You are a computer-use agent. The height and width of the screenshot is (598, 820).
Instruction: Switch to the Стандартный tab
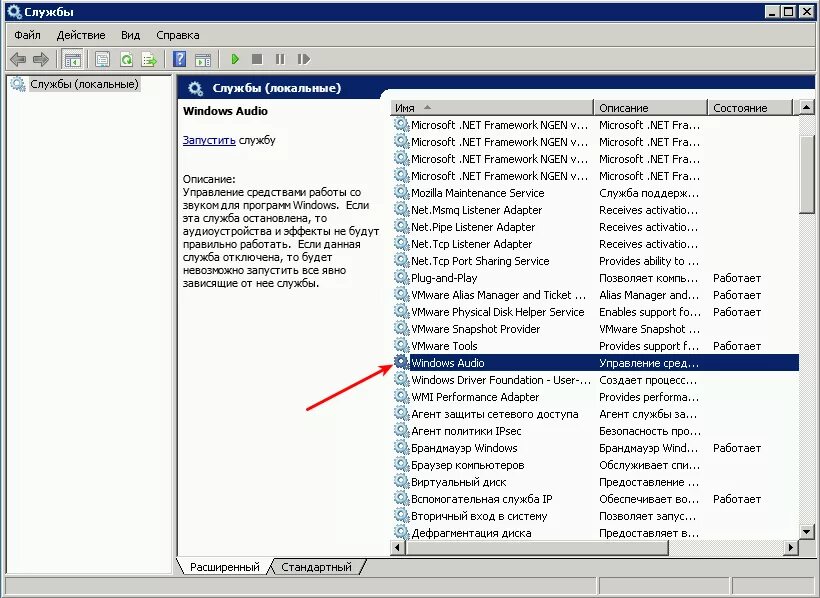316,567
